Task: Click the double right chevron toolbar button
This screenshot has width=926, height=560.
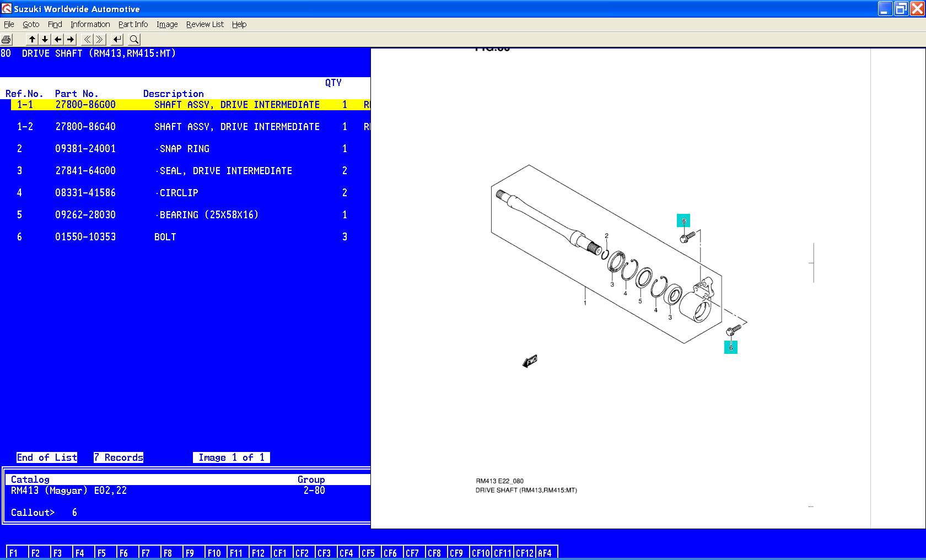Action: (100, 40)
